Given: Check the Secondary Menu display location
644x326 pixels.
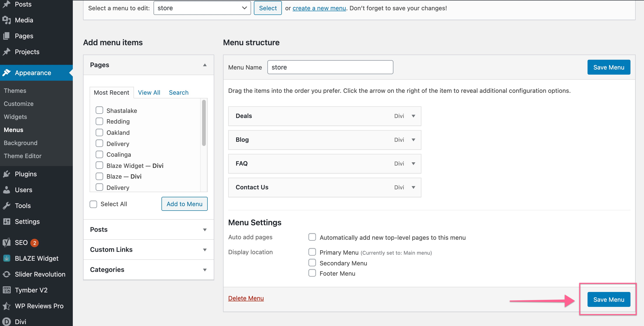Looking at the screenshot, I should 312,263.
